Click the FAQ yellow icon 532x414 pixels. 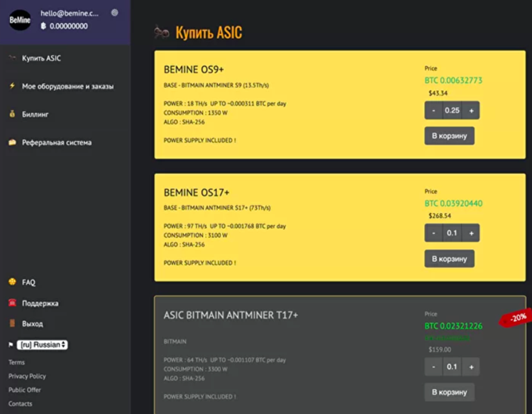12,282
